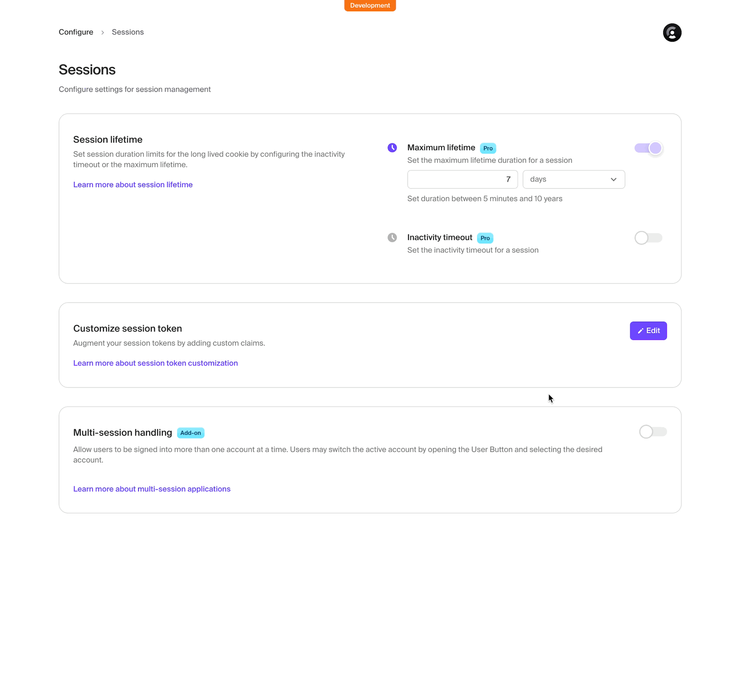This screenshot has width=745, height=700.
Task: Enable the Inactivity timeout toggle
Action: [x=648, y=237]
